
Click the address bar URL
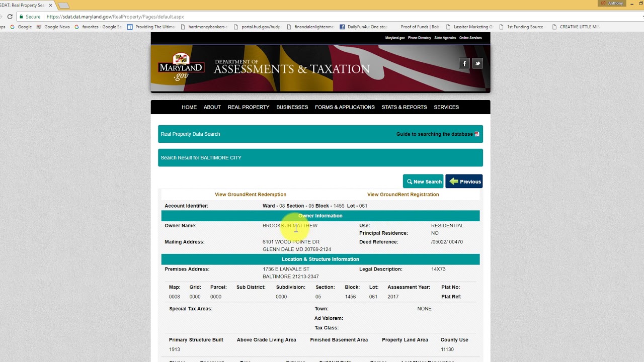(x=115, y=17)
